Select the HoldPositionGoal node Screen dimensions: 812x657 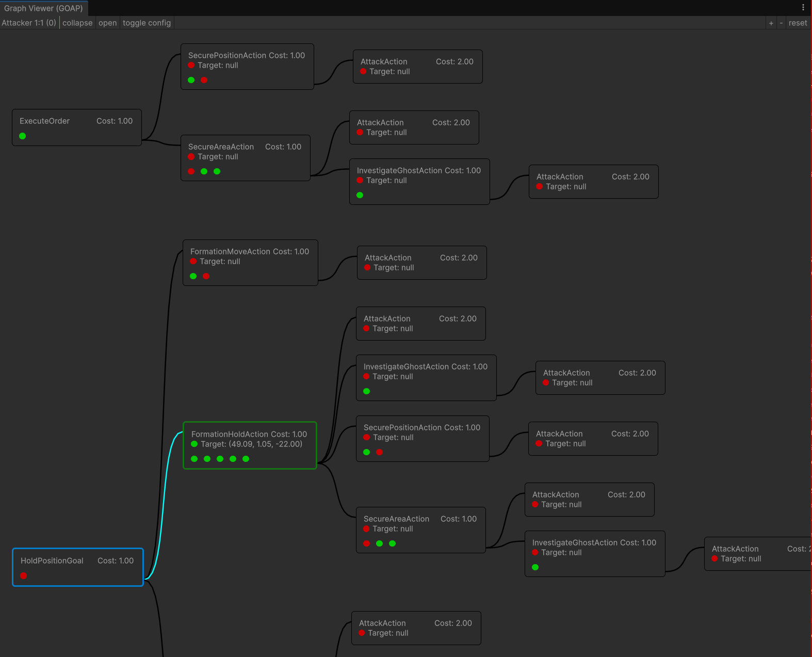point(78,567)
